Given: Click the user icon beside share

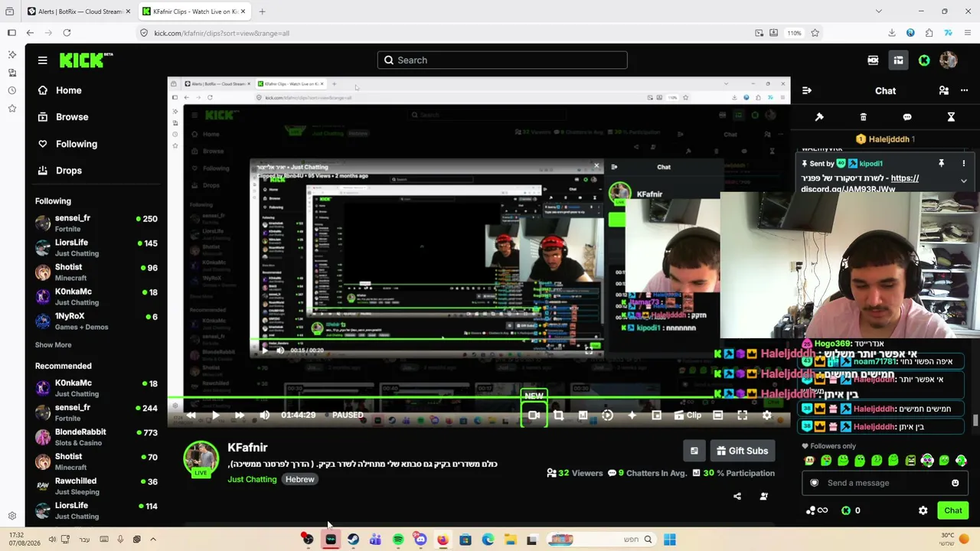Looking at the screenshot, I should 763,497.
